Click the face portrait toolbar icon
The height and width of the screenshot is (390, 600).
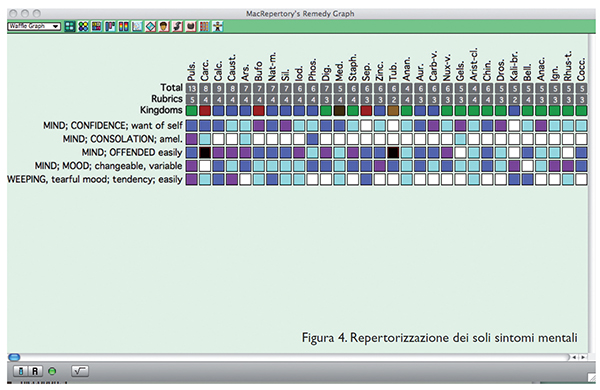(164, 26)
